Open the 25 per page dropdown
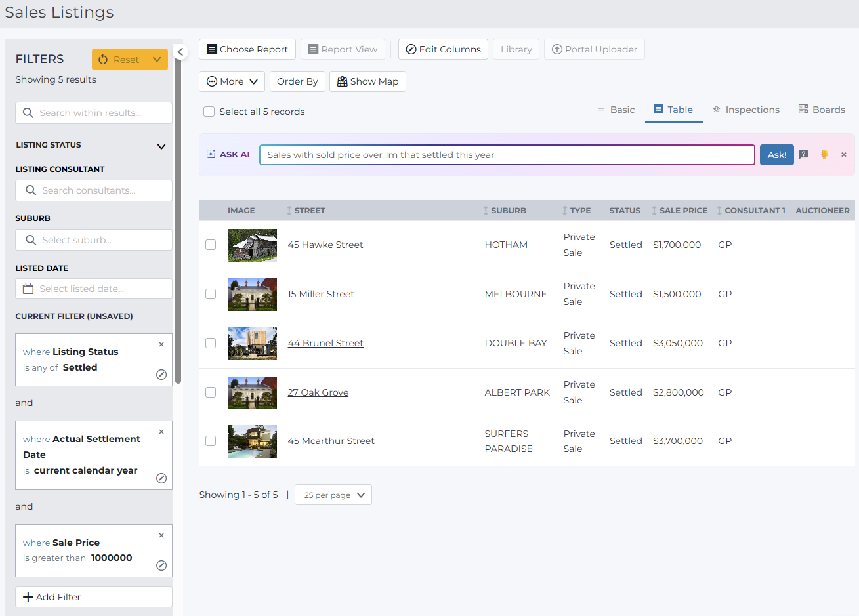This screenshot has width=859, height=616. (x=333, y=495)
